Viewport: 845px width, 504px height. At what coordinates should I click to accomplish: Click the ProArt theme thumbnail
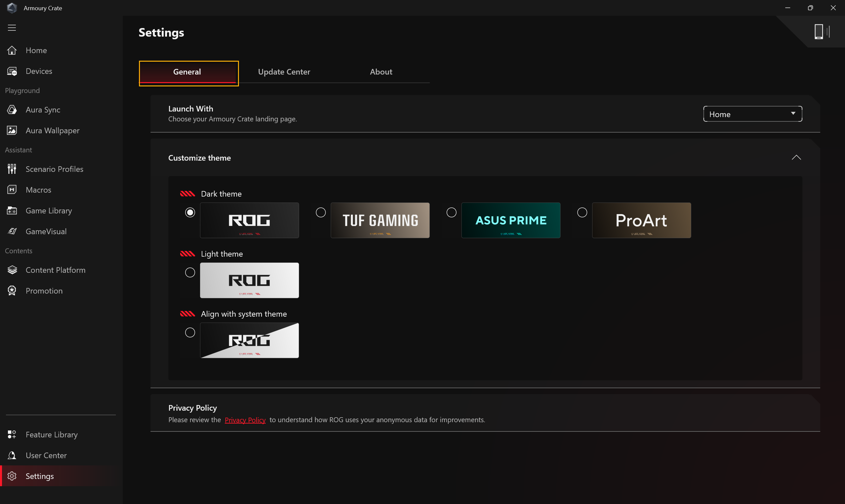click(641, 220)
